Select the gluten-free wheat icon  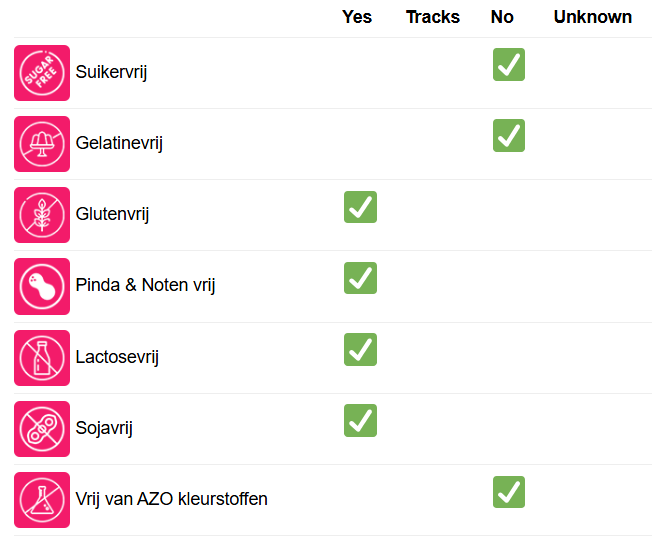(x=42, y=215)
